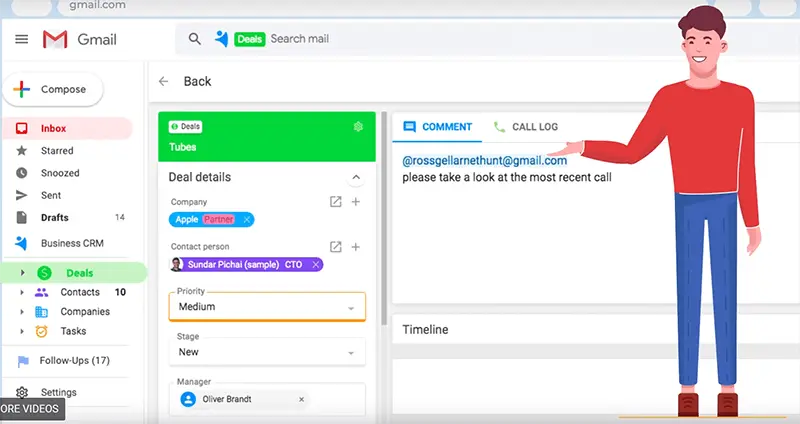Click the deal details panel scrollbar
800x424 pixels.
[x=384, y=219]
